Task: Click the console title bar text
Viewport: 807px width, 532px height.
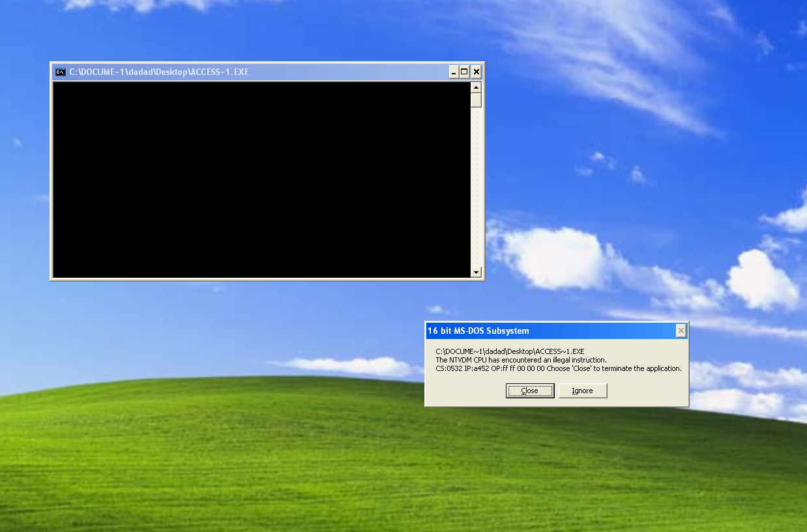Action: 159,72
